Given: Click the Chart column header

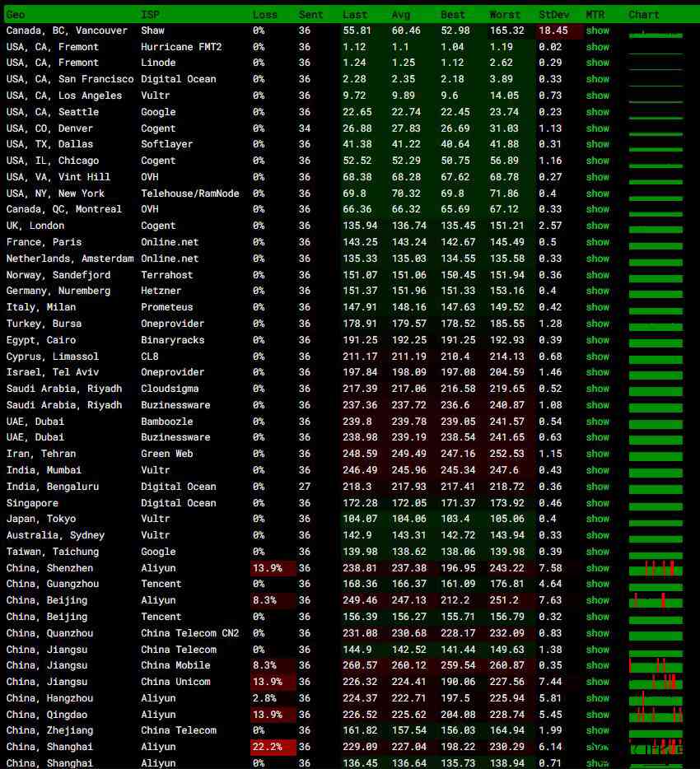Looking at the screenshot, I should (644, 15).
